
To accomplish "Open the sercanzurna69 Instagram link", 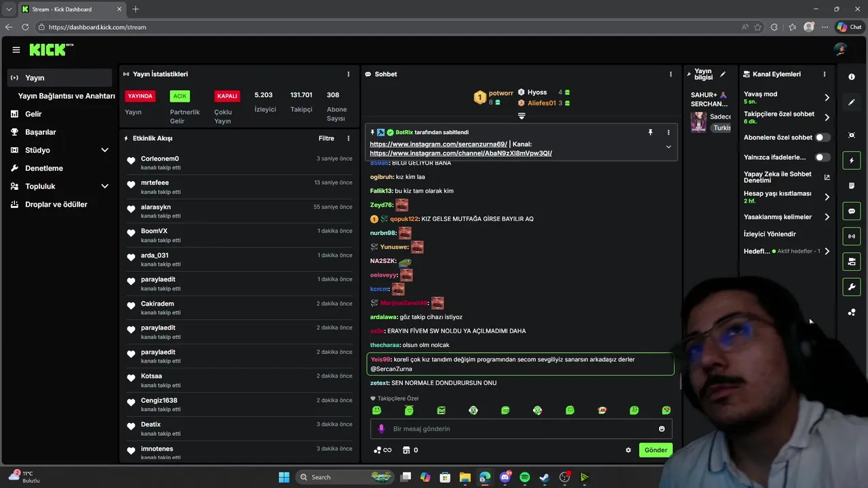I will click(x=438, y=144).
